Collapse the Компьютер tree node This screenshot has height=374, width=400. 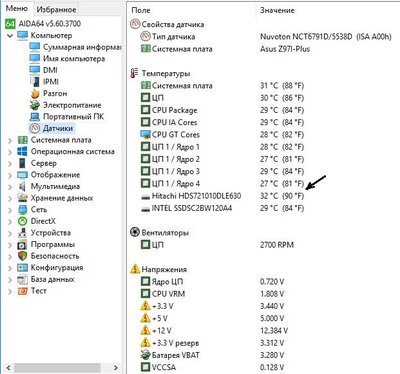(x=10, y=35)
